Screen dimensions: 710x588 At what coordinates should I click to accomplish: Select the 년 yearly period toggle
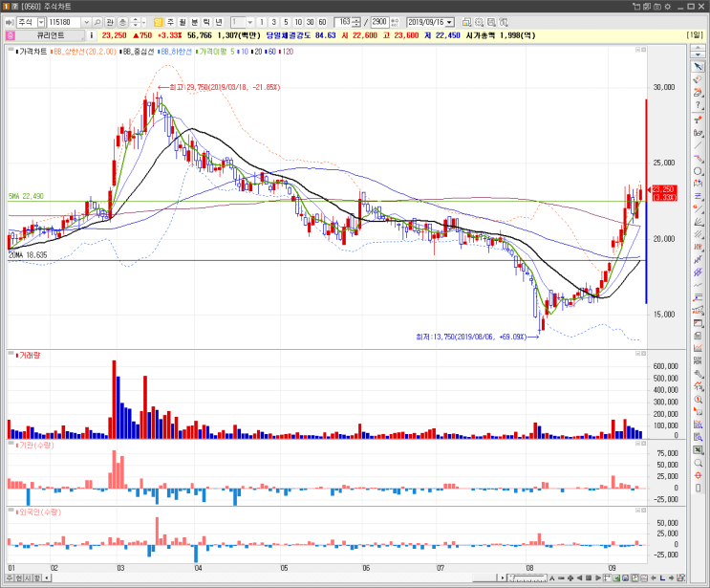(x=219, y=22)
